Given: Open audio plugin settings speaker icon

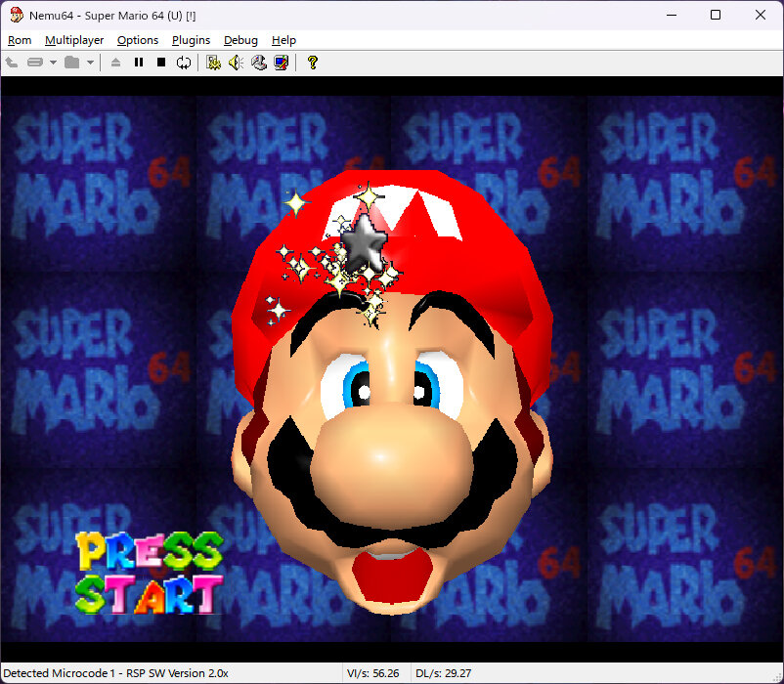Looking at the screenshot, I should pos(236,63).
